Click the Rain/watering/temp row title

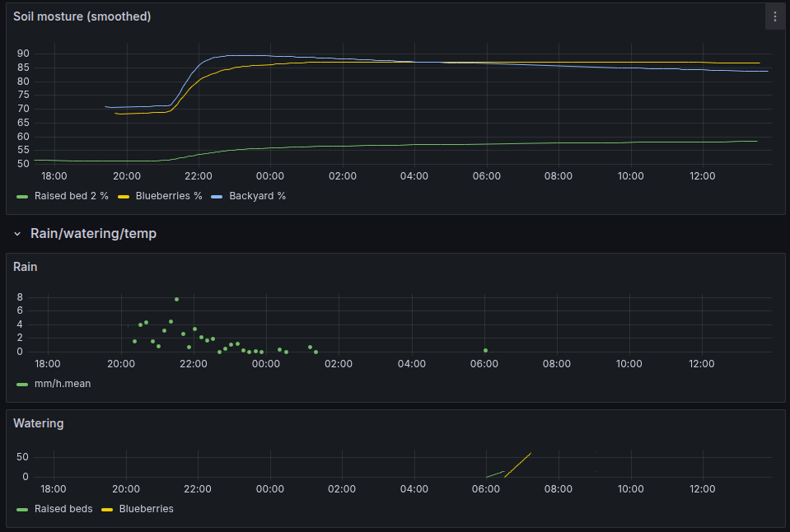click(93, 234)
